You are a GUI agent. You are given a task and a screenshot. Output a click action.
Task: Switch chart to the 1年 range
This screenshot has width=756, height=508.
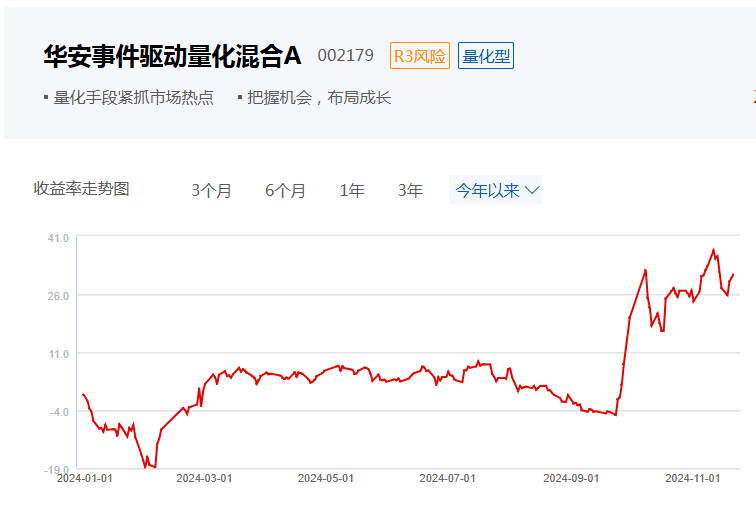coord(352,190)
